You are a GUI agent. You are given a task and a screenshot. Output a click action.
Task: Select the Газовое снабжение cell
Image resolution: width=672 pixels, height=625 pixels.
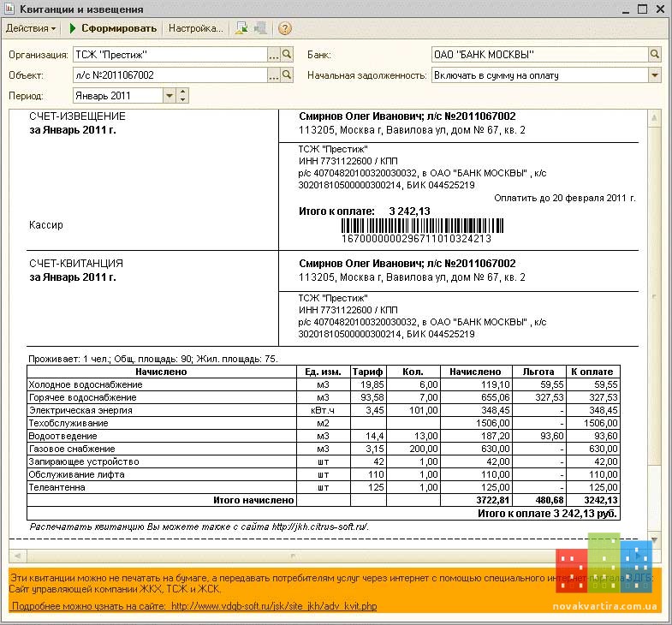pos(162,449)
